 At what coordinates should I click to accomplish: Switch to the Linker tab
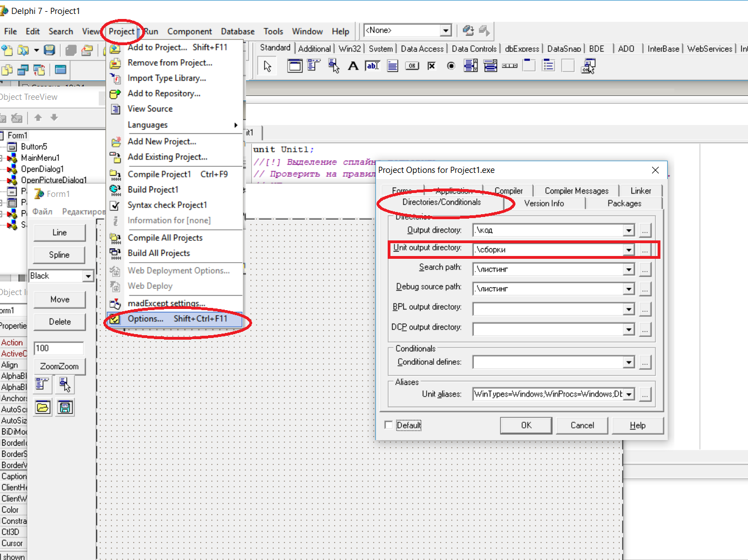coord(641,191)
